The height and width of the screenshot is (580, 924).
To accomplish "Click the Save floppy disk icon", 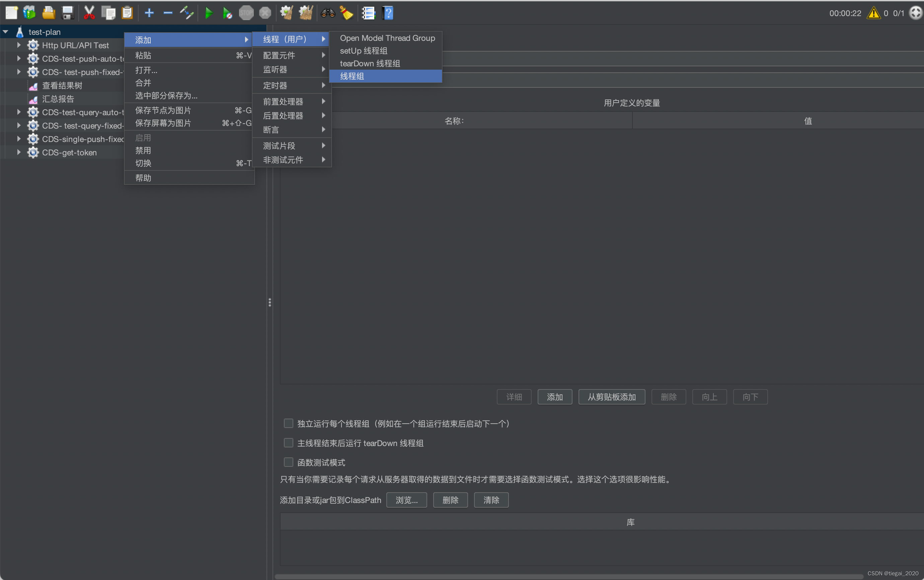I will [x=68, y=13].
